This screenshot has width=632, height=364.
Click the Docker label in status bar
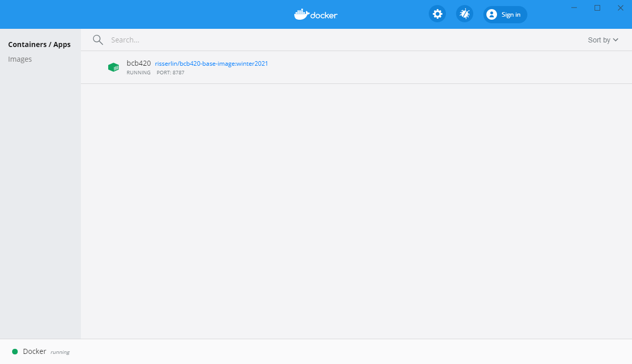point(34,351)
